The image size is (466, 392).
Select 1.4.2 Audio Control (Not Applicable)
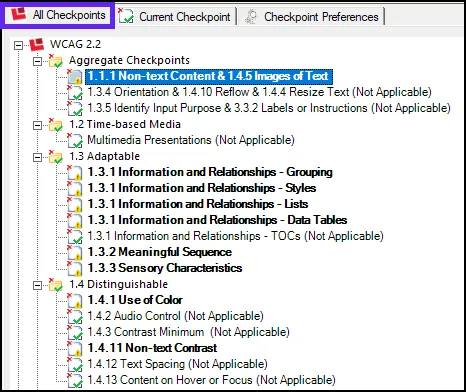coord(175,316)
